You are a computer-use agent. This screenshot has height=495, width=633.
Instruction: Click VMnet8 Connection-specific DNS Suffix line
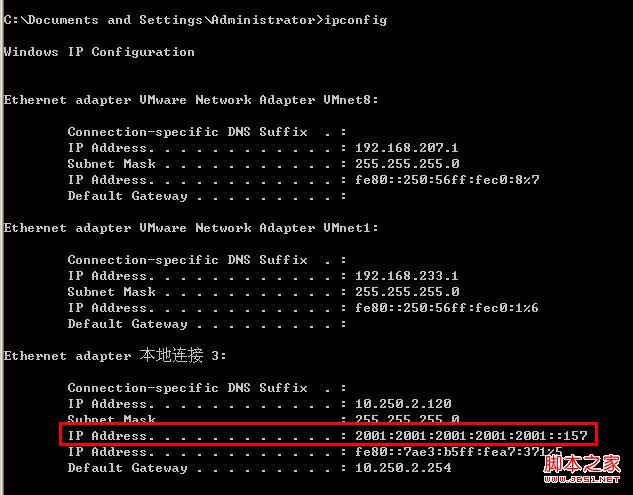coord(207,132)
